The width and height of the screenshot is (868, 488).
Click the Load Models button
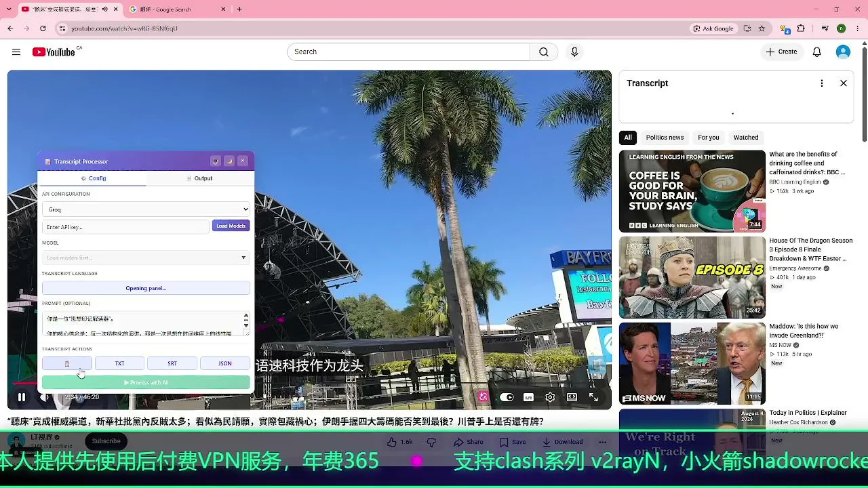pyautogui.click(x=231, y=226)
